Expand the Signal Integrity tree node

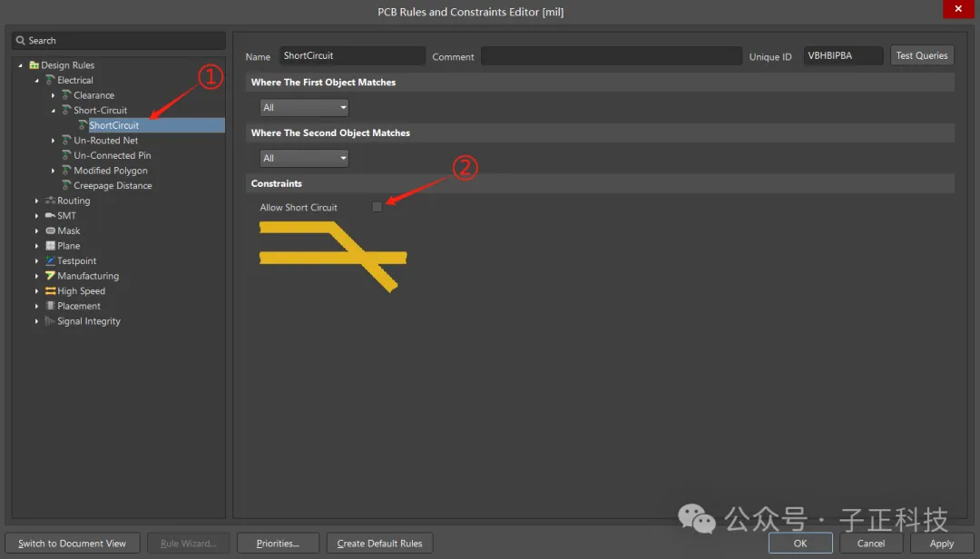coord(36,320)
